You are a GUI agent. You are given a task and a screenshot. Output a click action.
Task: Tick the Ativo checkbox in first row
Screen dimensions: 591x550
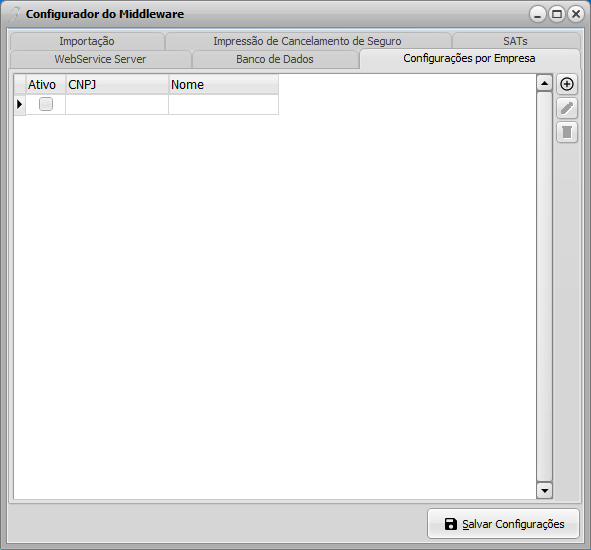point(46,104)
